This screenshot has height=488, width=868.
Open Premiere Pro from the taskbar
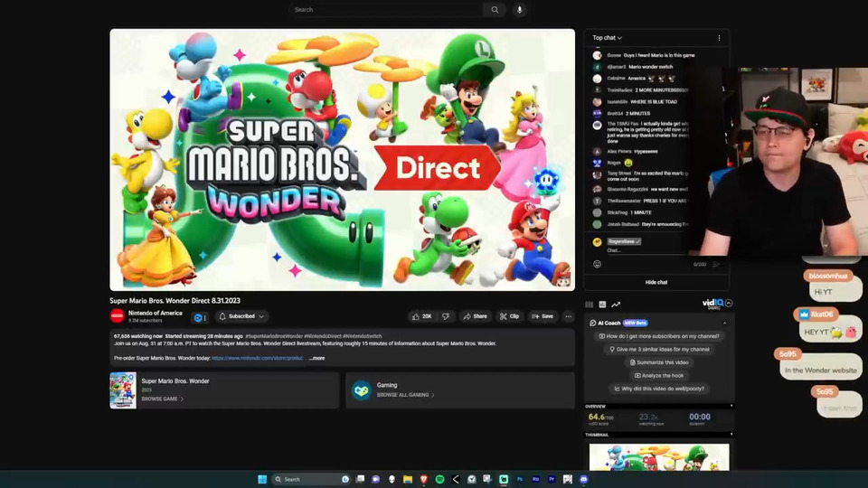552,479
